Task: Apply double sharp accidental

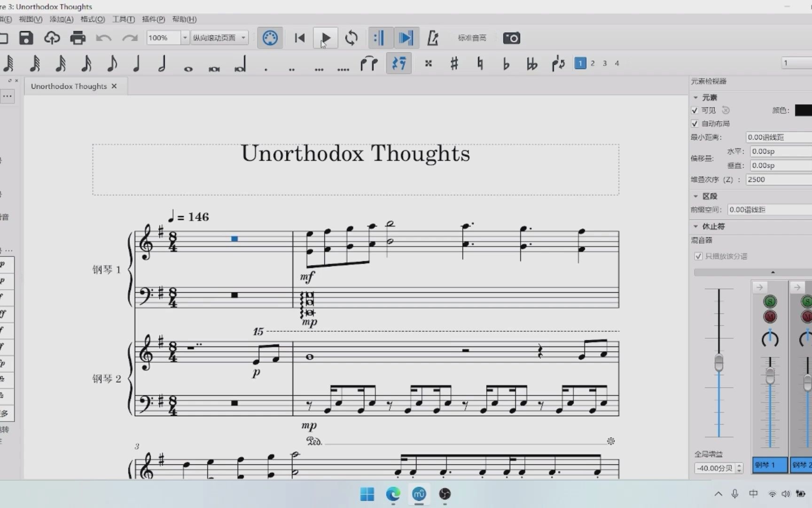Action: click(428, 63)
